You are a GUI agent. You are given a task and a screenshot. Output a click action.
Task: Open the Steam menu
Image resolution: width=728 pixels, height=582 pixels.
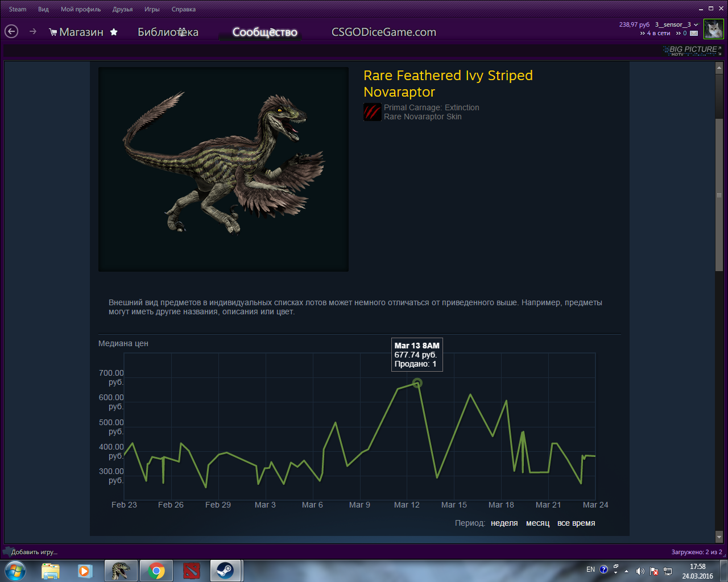(18, 9)
